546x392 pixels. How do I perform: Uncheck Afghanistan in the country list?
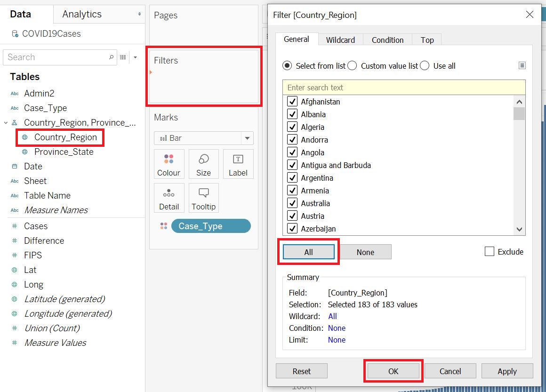(x=293, y=101)
